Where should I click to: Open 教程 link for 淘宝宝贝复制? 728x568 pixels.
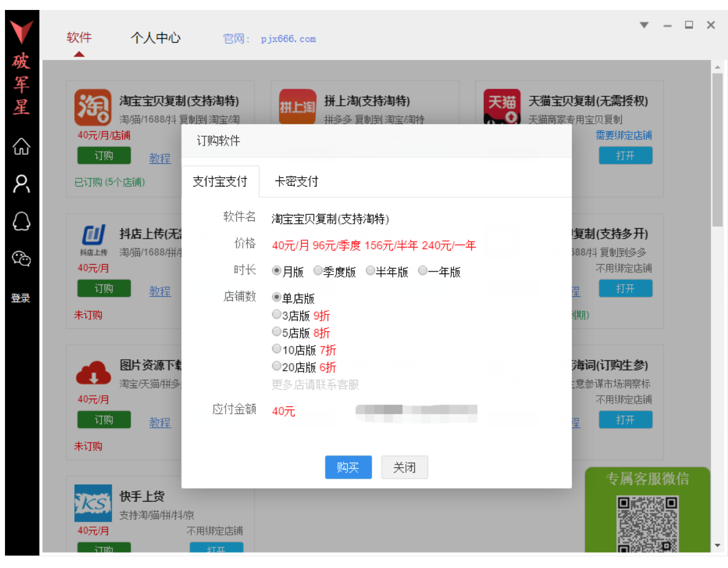coord(160,158)
